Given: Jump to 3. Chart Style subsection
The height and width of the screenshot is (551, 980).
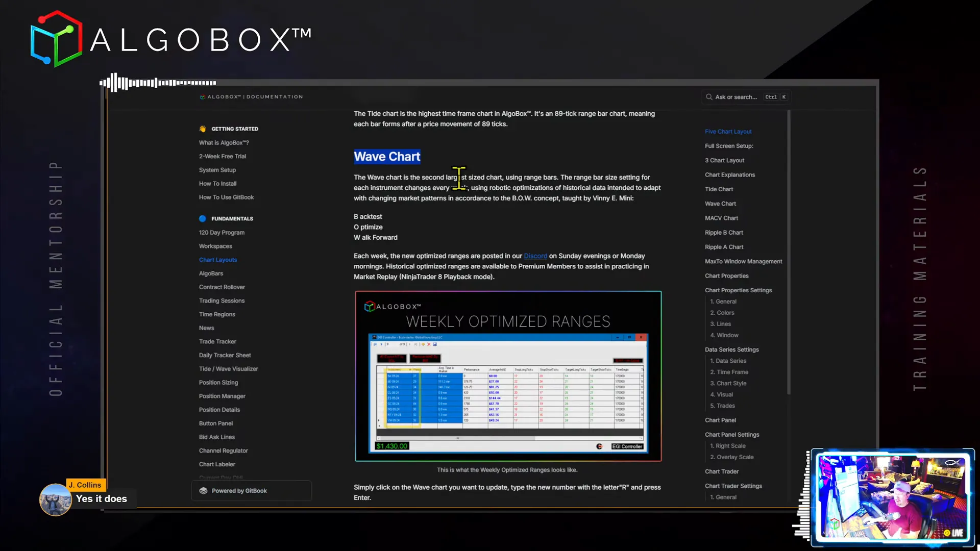Looking at the screenshot, I should click(728, 384).
